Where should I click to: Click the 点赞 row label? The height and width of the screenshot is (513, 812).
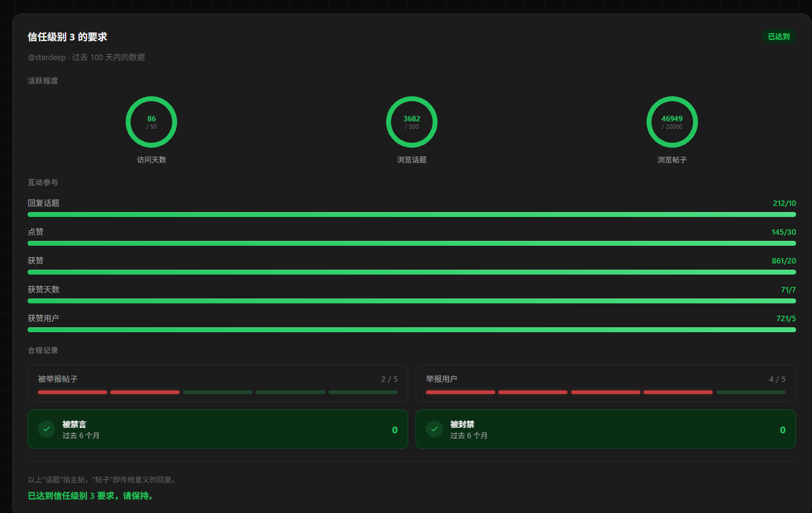(36, 232)
